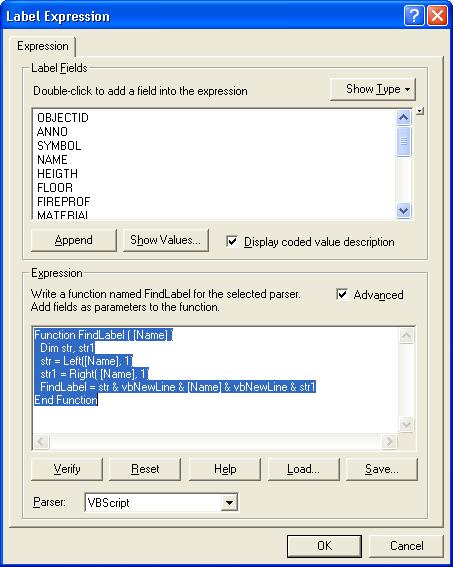Screen dimensions: 453x567
Task: Expand the Parser VBScript combo box
Action: (x=229, y=502)
